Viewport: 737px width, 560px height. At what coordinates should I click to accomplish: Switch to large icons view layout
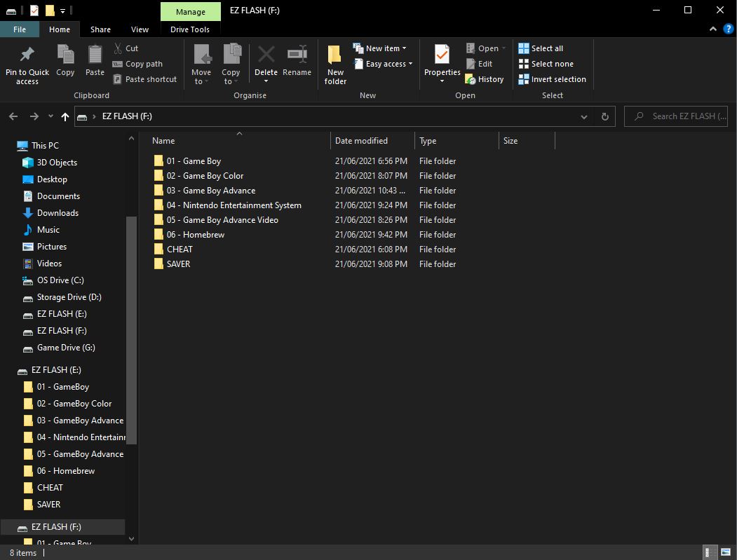click(x=726, y=552)
